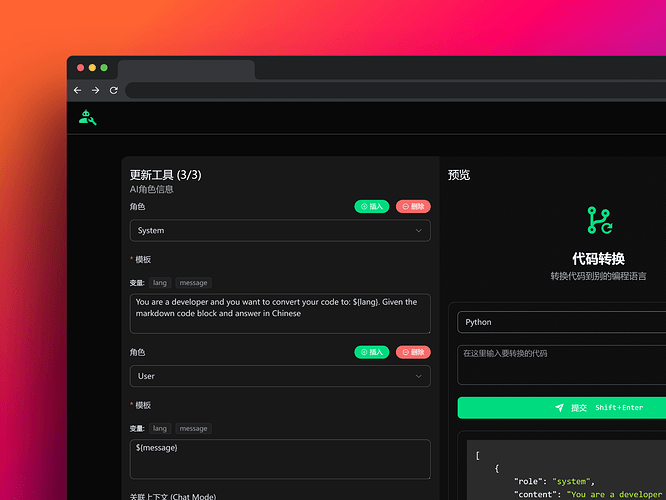Reload the page with refresh icon
666x500 pixels.
click(114, 90)
